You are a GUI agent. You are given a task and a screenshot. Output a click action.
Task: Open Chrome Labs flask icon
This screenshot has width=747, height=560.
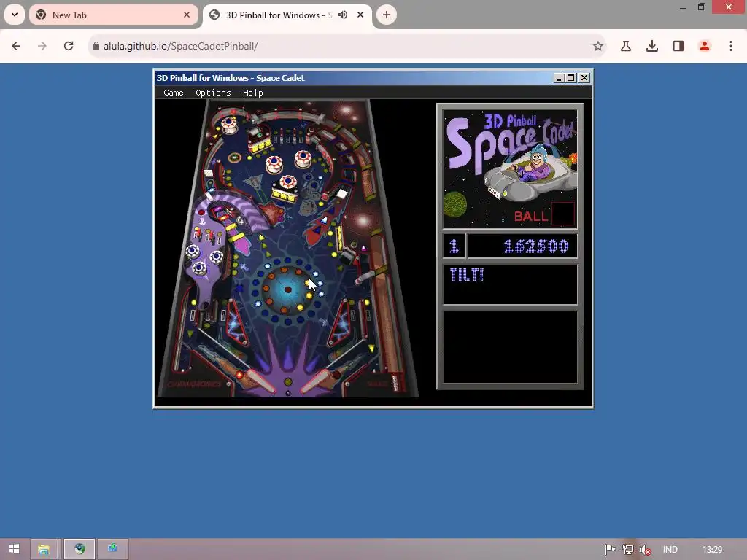(626, 46)
